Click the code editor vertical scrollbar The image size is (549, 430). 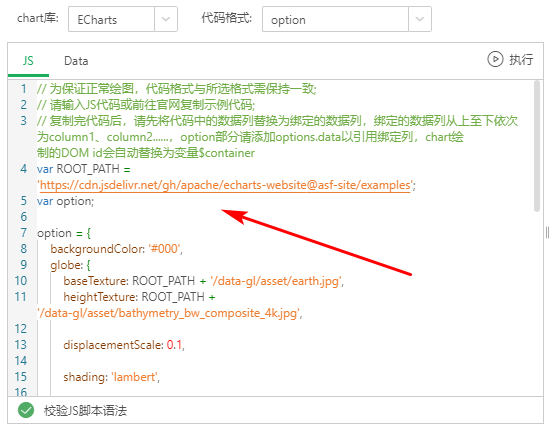[x=537, y=146]
